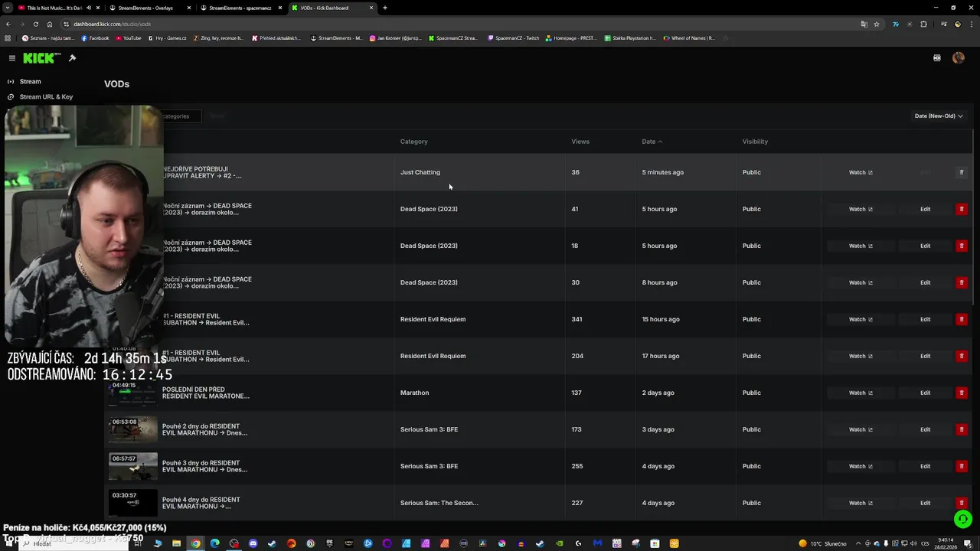Viewport: 980px width, 551px height.
Task: Watch the Marathon VOD
Action: pyautogui.click(x=861, y=393)
